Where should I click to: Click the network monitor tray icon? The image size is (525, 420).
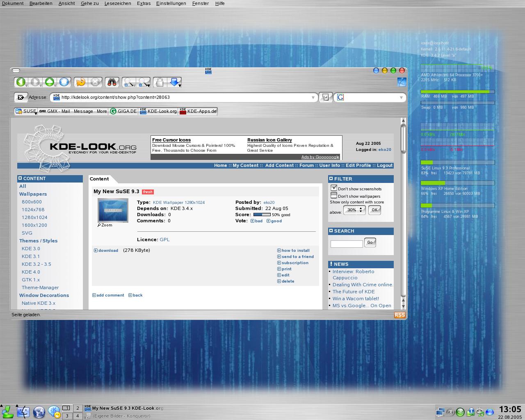point(440,412)
